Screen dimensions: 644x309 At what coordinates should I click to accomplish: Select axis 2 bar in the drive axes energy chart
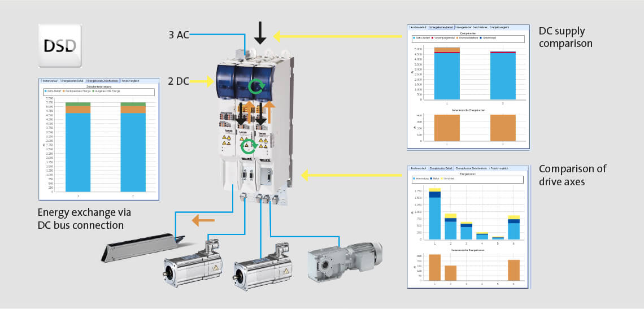tap(451, 227)
